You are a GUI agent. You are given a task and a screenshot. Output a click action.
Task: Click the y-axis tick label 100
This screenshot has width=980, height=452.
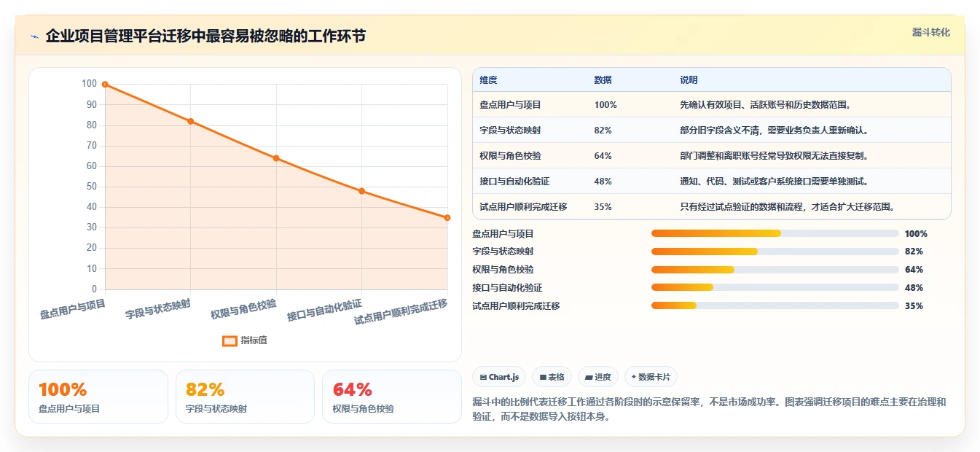[x=90, y=84]
